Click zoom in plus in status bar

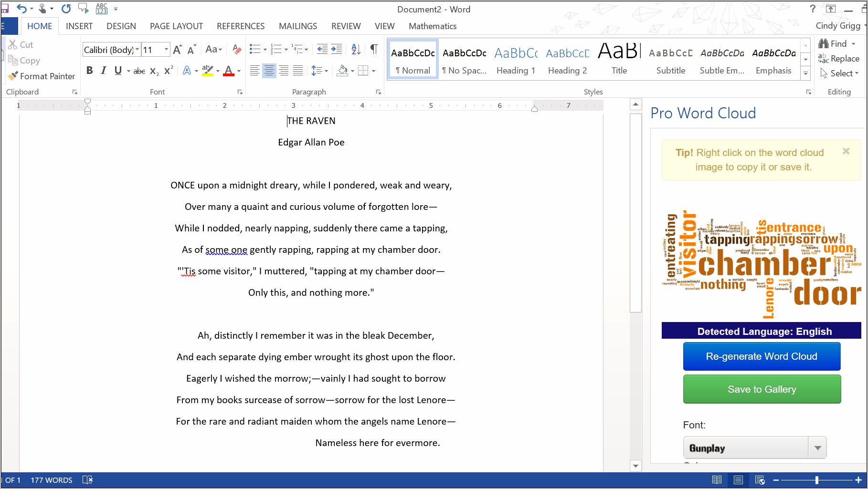point(858,480)
